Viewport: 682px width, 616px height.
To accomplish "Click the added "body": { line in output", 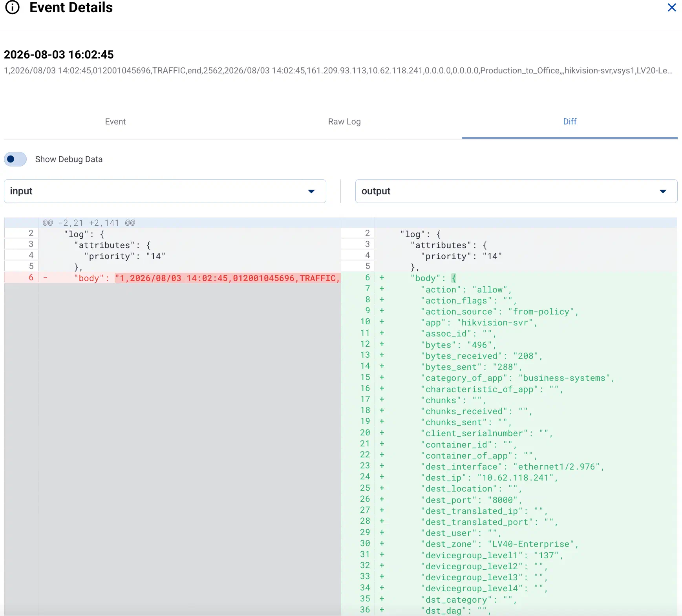I will pos(509,278).
